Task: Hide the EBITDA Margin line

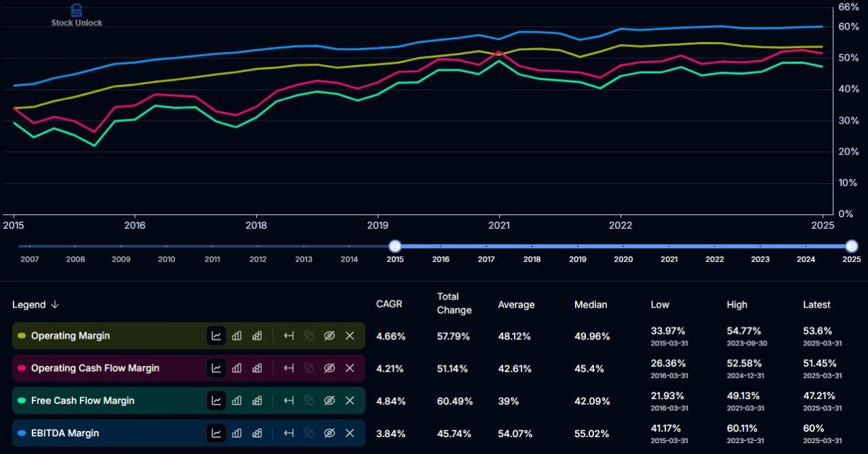Action: 330,433
